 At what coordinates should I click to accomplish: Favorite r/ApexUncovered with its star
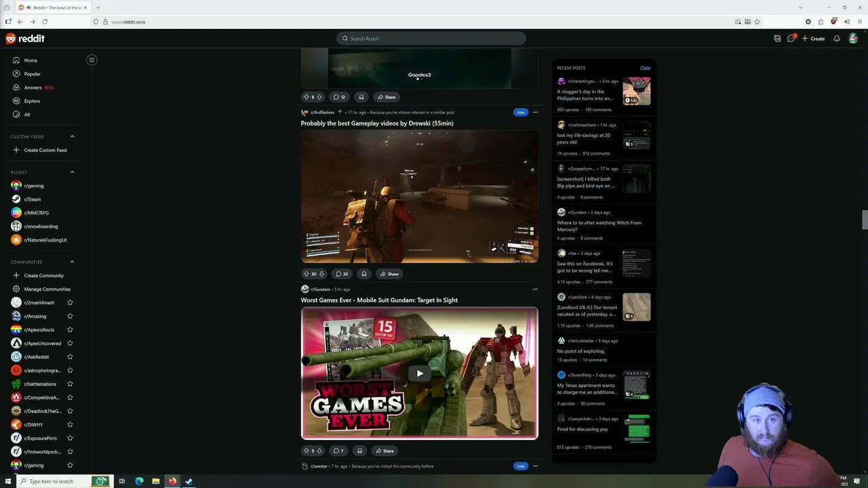[70, 343]
